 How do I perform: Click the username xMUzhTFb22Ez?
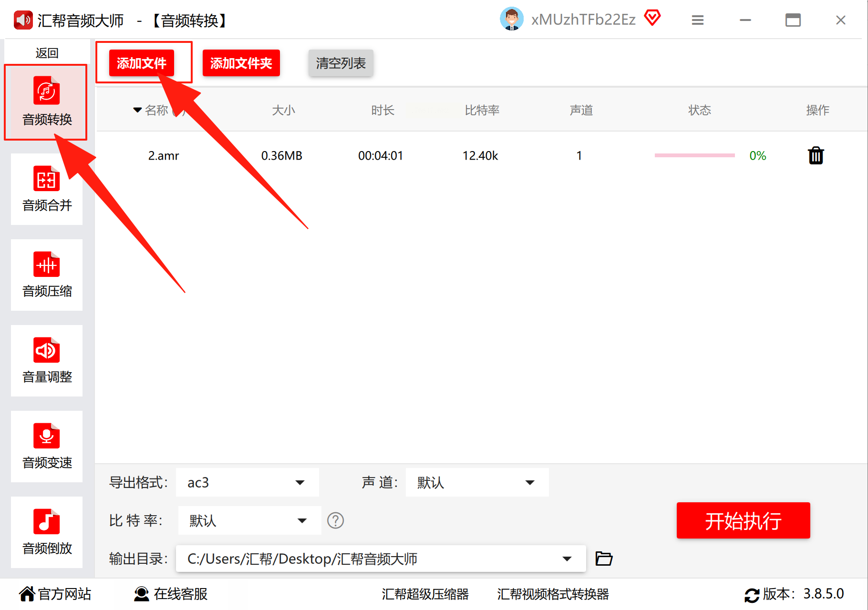point(583,20)
